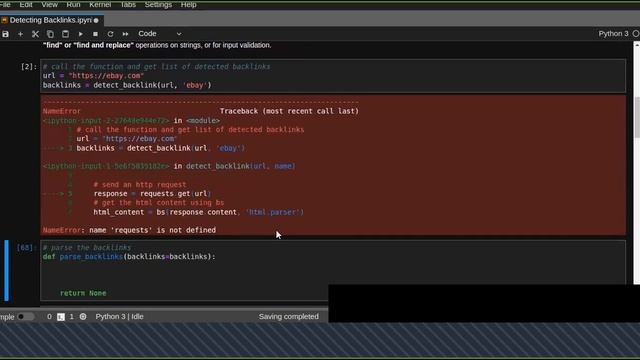Click the Python 3 kernel name
Screen dimensions: 640x360
(x=613, y=34)
